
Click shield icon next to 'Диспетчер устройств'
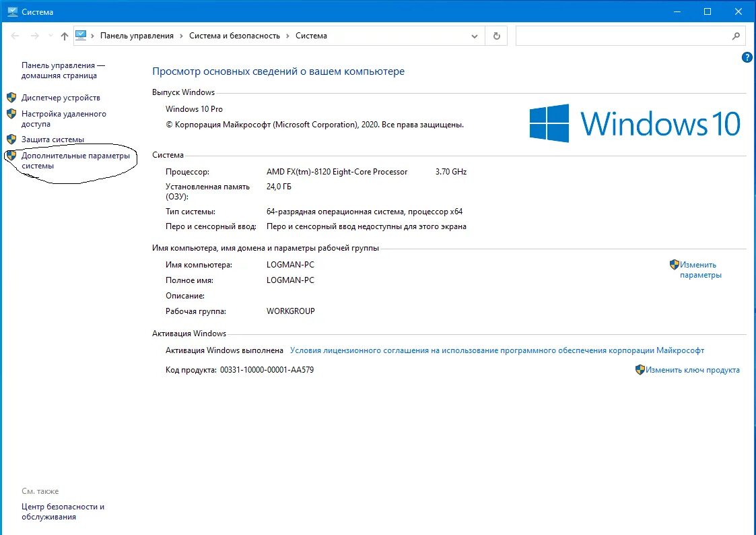(x=11, y=98)
